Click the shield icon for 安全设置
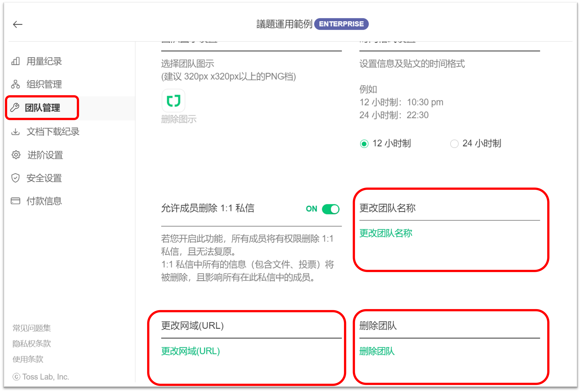The width and height of the screenshot is (581, 392). [x=15, y=178]
